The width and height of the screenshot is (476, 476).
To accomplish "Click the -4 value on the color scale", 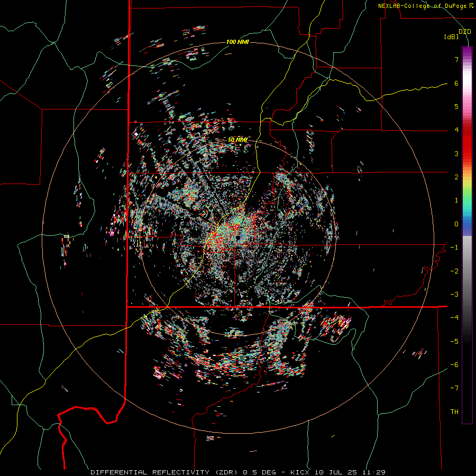I will (454, 318).
